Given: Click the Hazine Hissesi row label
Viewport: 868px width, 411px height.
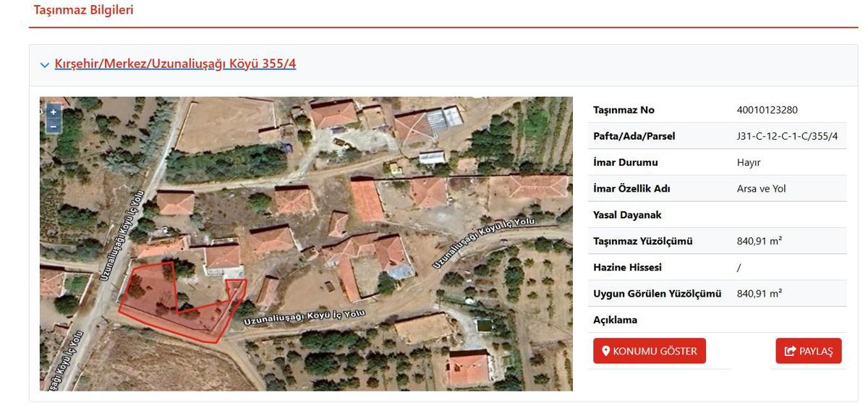Looking at the screenshot, I should [x=627, y=267].
